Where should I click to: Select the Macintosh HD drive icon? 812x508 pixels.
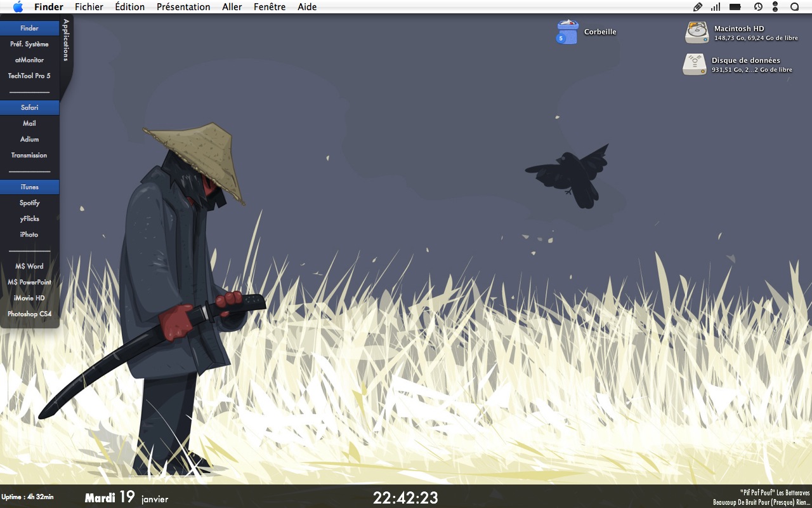(x=697, y=32)
